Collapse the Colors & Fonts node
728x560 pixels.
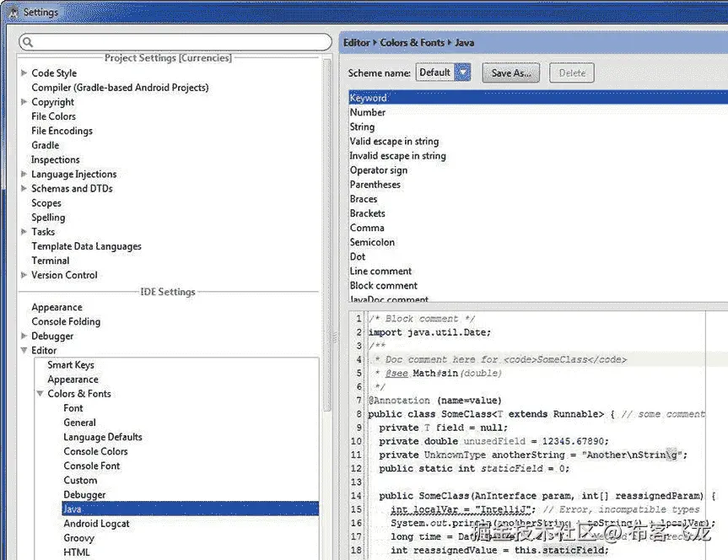40,393
